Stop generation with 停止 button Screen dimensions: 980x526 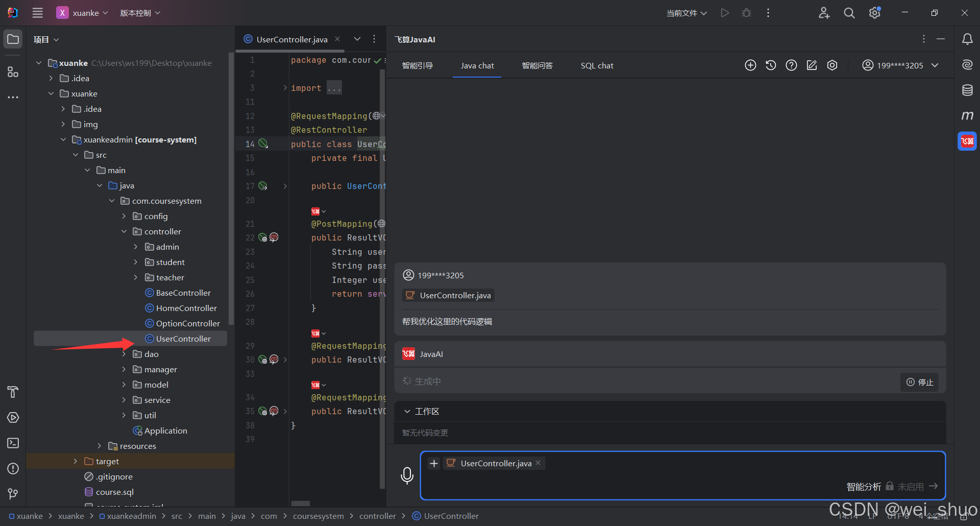pyautogui.click(x=920, y=382)
